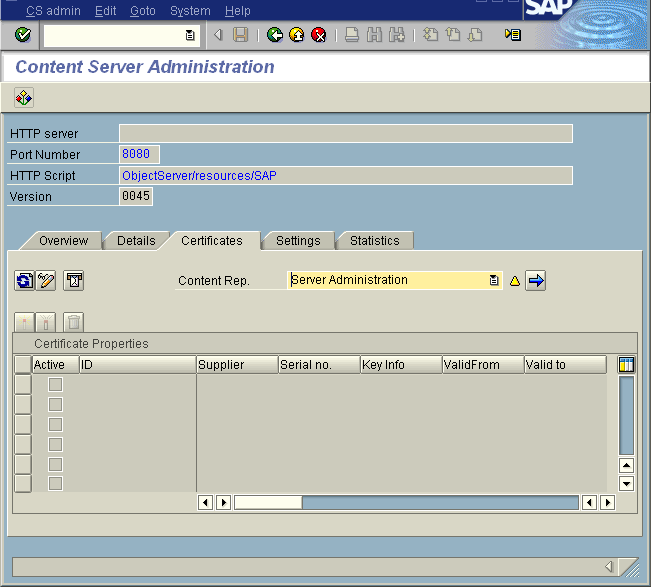The width and height of the screenshot is (651, 587).
Task: Click the ValidFrom column header
Action: (x=483, y=364)
